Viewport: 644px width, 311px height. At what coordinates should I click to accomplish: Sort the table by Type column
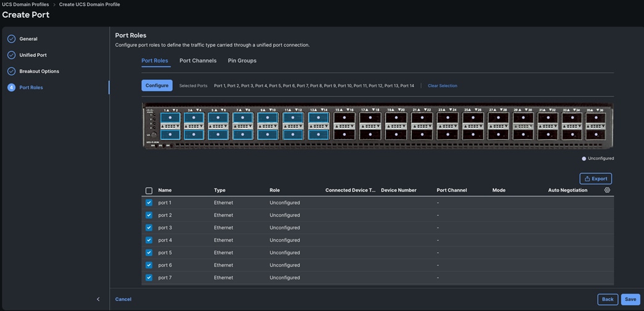(x=220, y=190)
